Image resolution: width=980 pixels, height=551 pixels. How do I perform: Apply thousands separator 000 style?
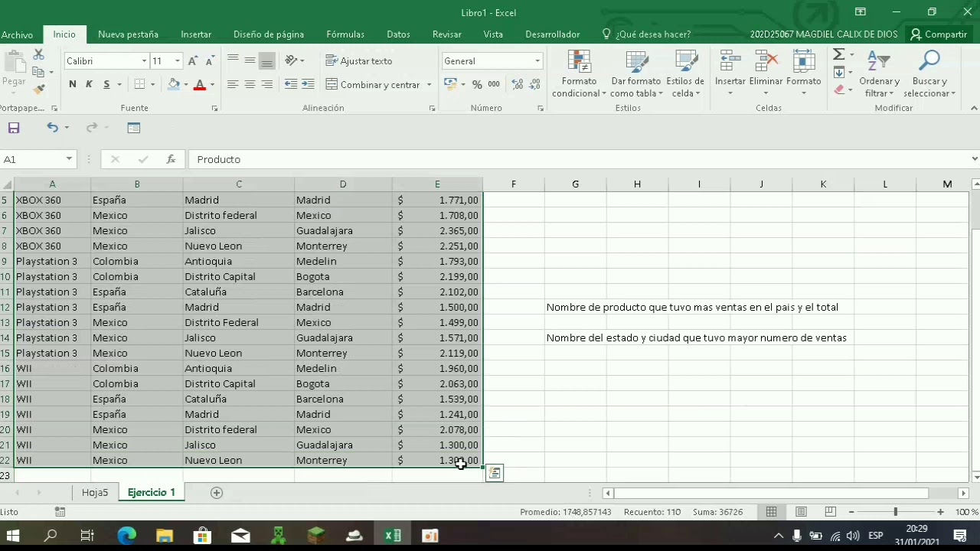pos(494,84)
